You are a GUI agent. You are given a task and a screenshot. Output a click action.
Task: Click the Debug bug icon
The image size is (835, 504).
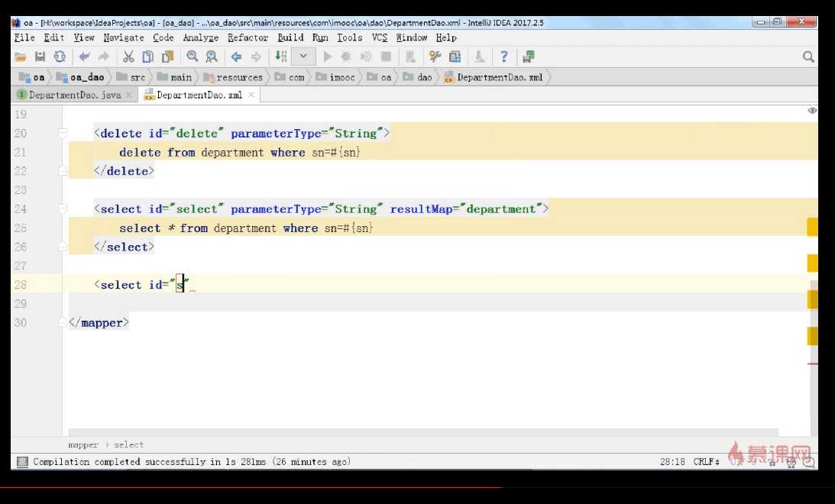point(346,57)
